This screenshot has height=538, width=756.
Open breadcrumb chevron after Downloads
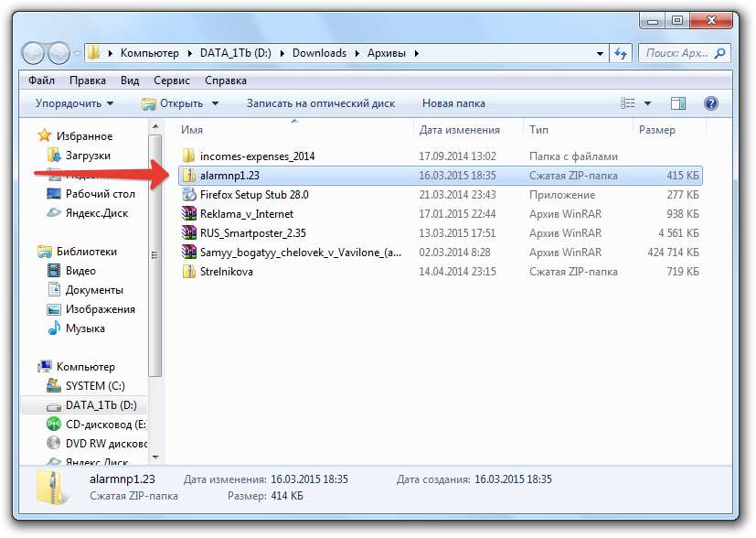[356, 53]
